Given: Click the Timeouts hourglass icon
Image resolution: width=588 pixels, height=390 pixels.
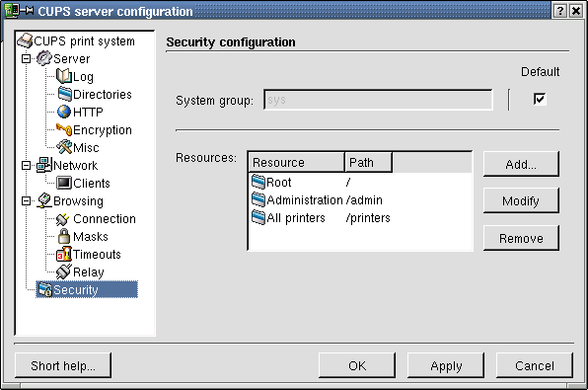Looking at the screenshot, I should tap(64, 254).
